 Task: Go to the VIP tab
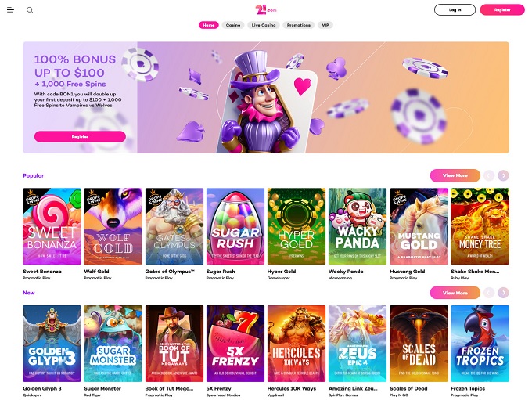point(325,25)
